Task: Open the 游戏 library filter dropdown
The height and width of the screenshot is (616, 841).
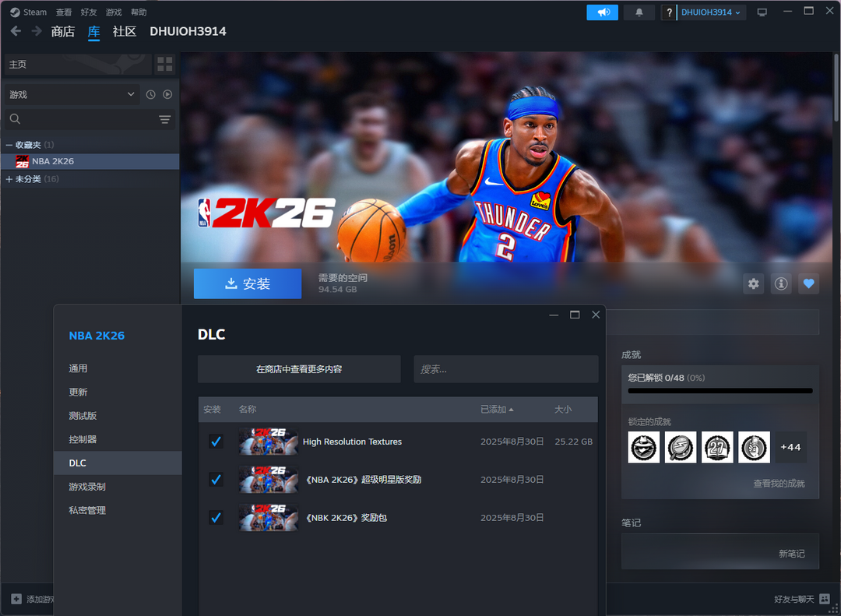Action: tap(72, 94)
